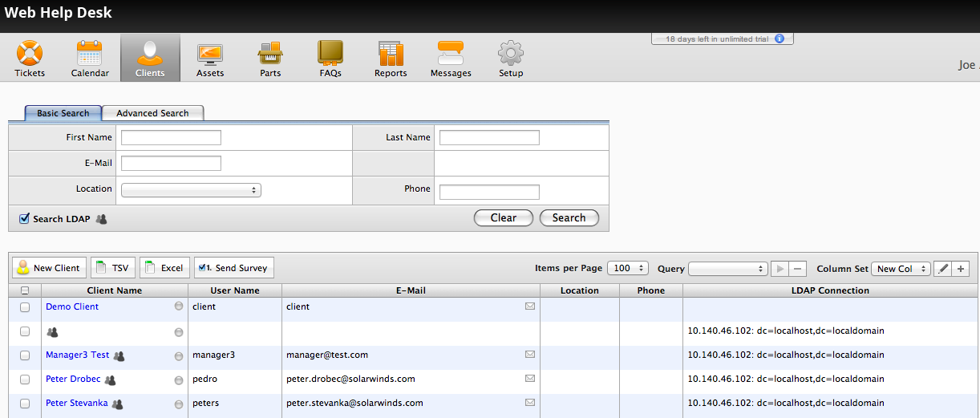Screen dimensions: 980x418
Task: Click the New Client button
Action: click(49, 268)
